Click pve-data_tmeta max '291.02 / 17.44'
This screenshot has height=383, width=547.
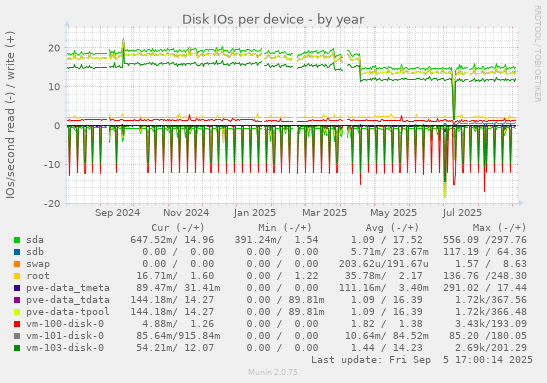485,288
